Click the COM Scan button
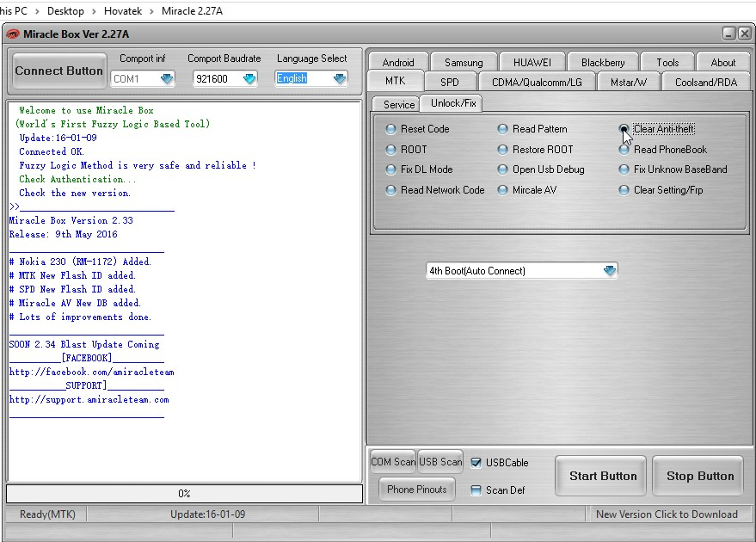The image size is (756, 542). pos(393,461)
